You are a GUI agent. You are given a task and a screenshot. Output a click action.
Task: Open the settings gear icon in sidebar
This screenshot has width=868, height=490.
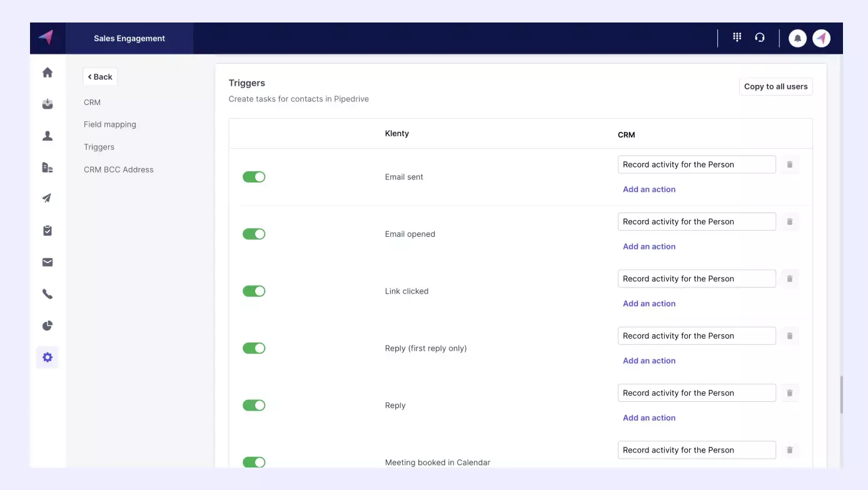coord(48,357)
